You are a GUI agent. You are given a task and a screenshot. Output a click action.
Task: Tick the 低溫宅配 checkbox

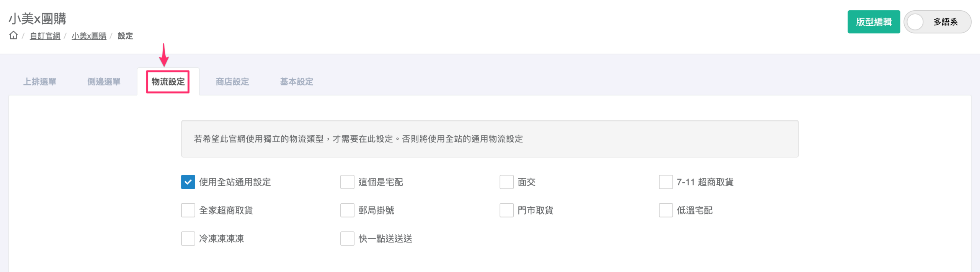pos(666,210)
